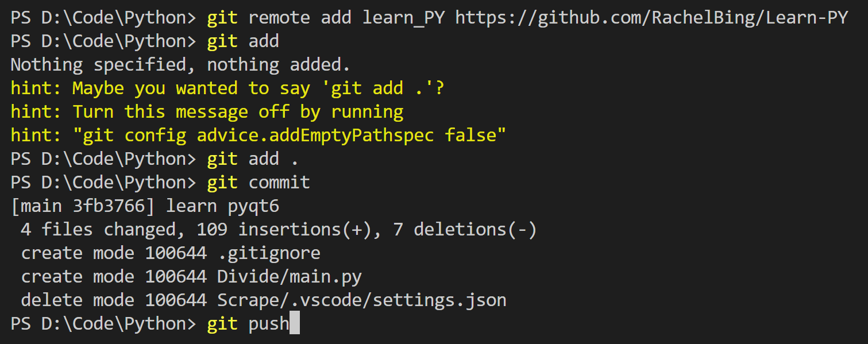
Task: Click the terminal cursor block after push
Action: click(295, 323)
